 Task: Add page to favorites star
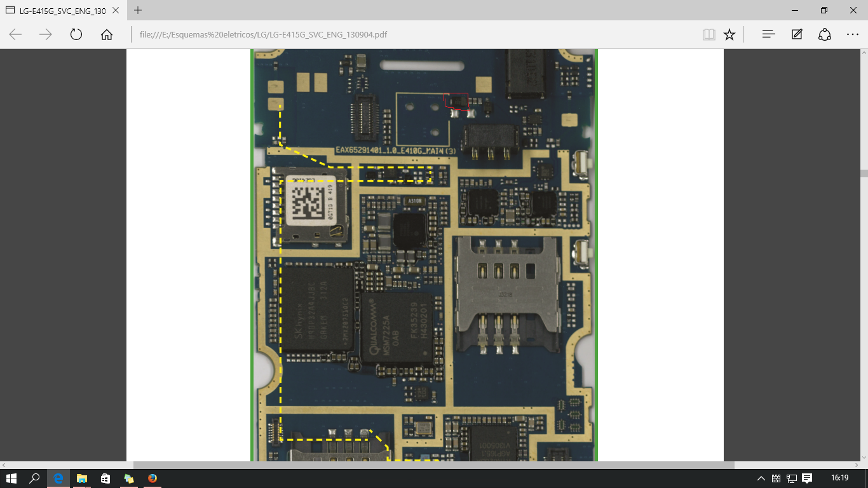[x=729, y=34]
